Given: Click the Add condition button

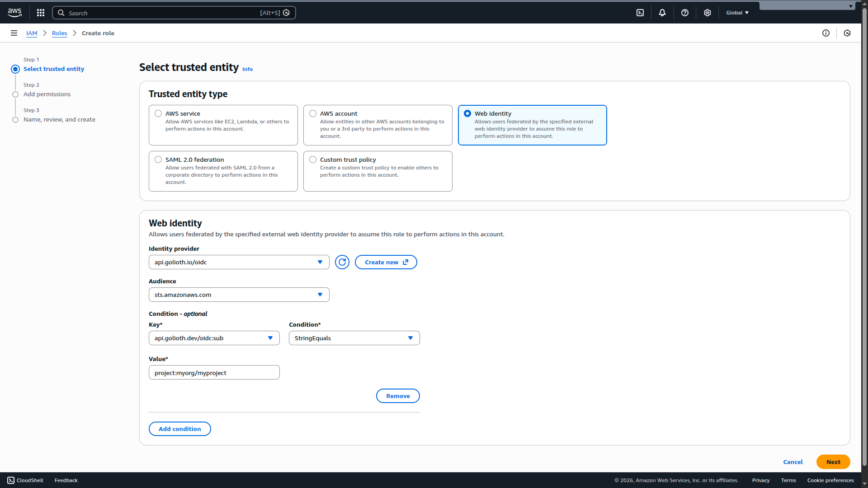Looking at the screenshot, I should [x=179, y=429].
